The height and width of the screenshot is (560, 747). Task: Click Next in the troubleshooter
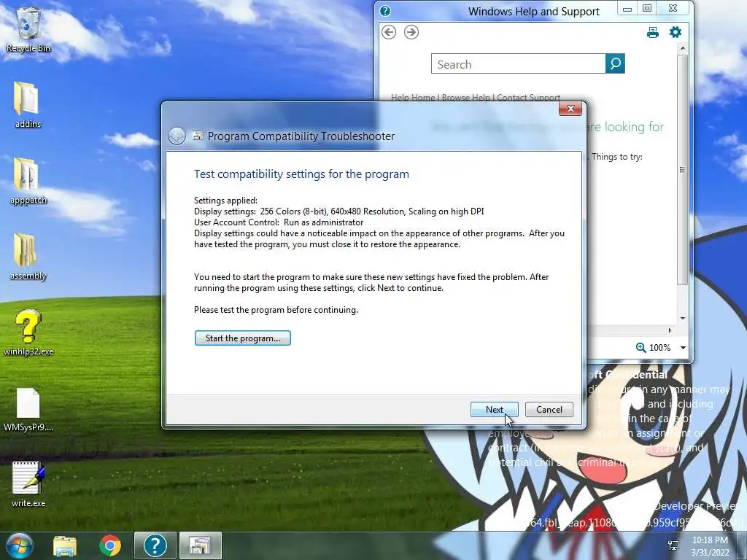[x=495, y=410]
